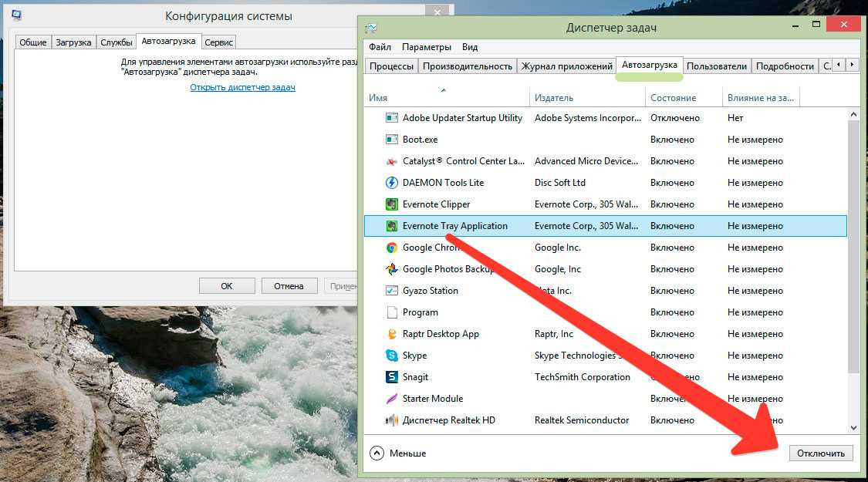Screen dimensions: 868x482
Task: Click the Evernote Clipper icon
Action: tap(391, 204)
